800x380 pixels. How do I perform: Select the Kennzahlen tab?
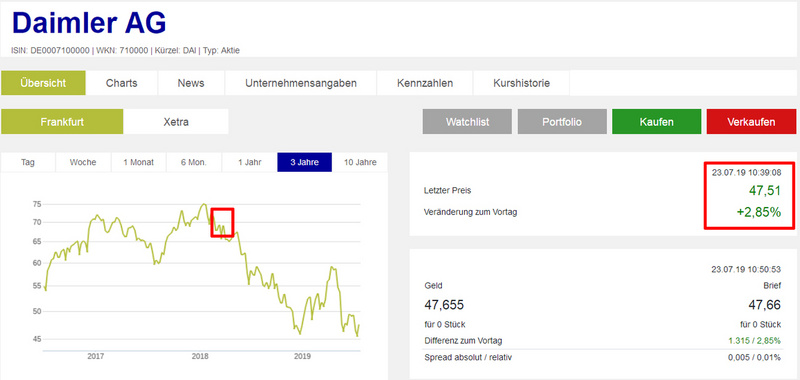click(424, 83)
